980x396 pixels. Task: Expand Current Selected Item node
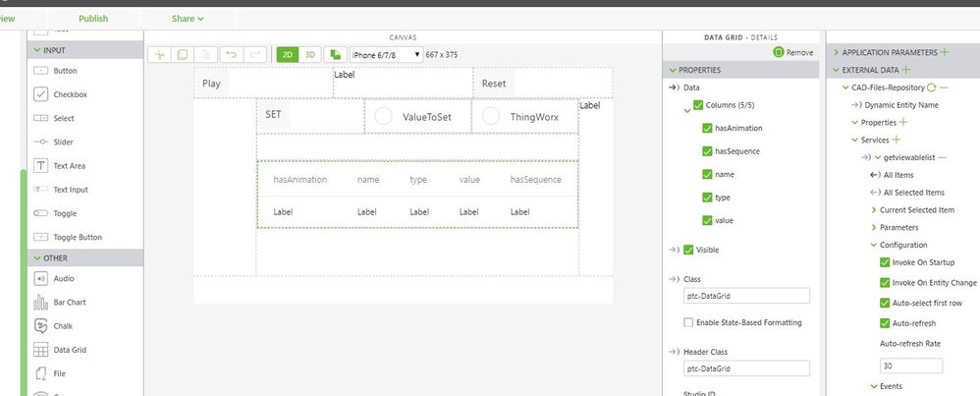pyautogui.click(x=874, y=210)
